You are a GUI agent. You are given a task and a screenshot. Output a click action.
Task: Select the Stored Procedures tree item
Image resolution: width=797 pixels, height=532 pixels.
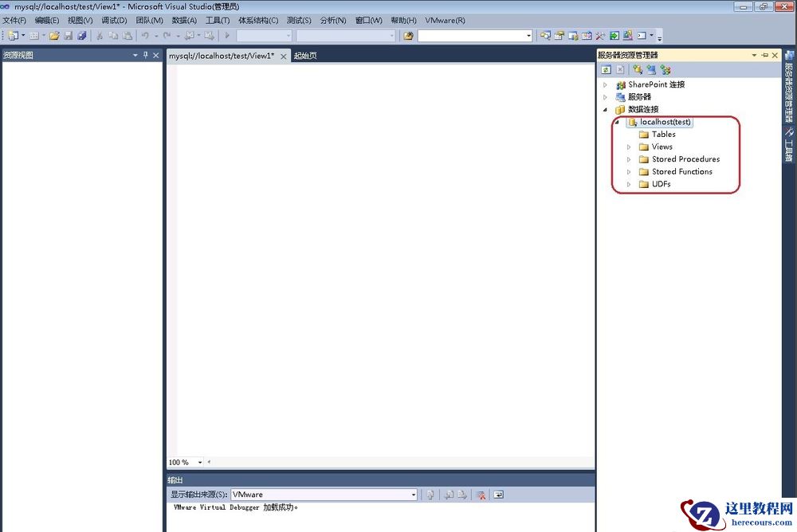pos(685,159)
